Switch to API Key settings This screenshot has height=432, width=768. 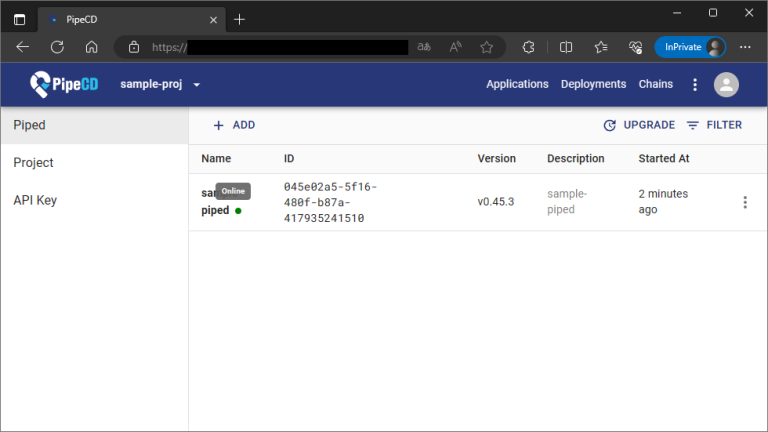pyautogui.click(x=35, y=200)
